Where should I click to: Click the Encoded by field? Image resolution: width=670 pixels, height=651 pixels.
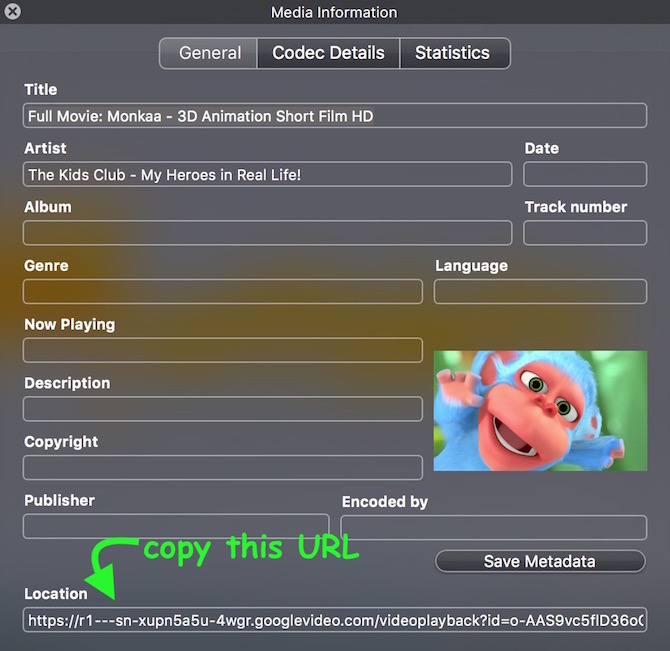coord(494,527)
